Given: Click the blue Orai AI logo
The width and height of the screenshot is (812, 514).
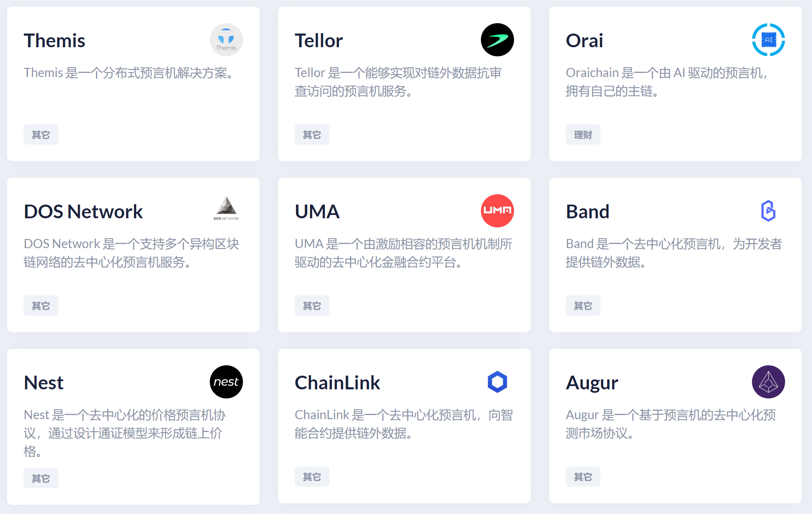Looking at the screenshot, I should coord(769,40).
